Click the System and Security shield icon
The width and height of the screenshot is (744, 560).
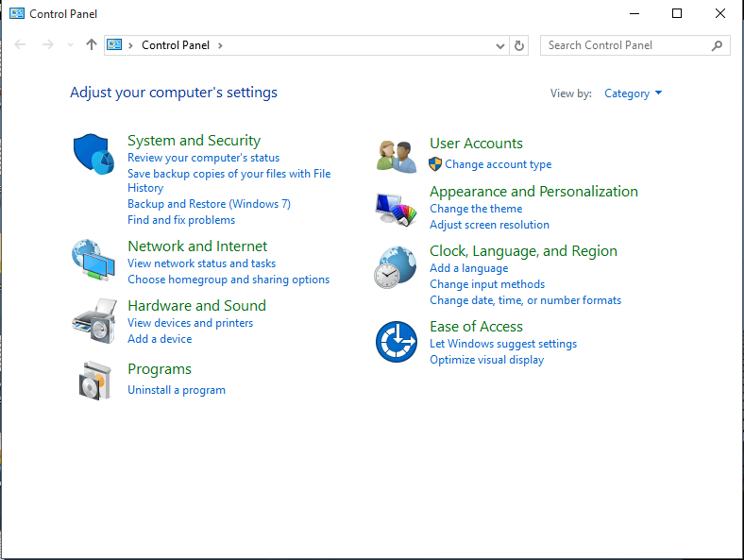93,154
